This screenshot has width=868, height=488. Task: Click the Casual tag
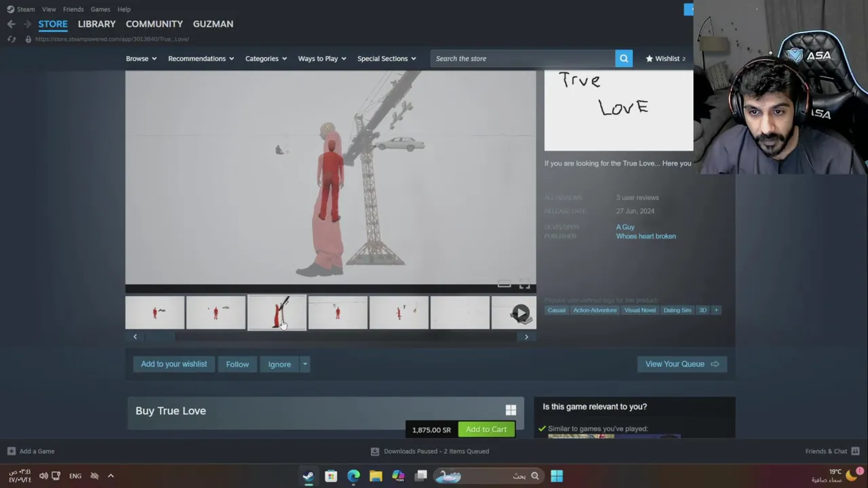tap(557, 310)
